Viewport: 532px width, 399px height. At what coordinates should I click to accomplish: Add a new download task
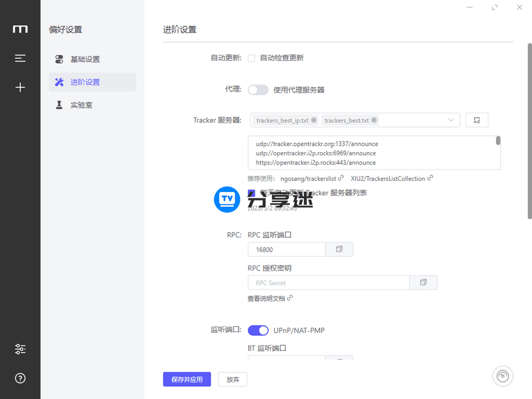pos(20,87)
